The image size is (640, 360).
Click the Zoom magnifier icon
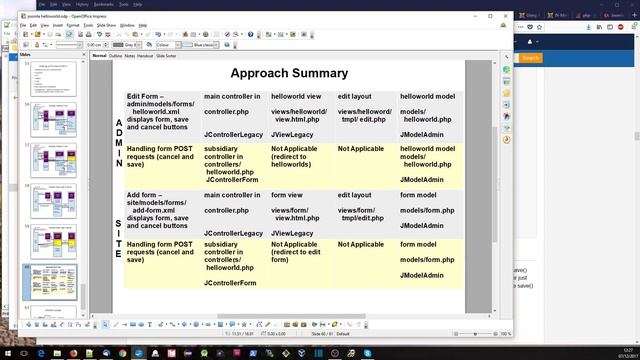click(235, 35)
